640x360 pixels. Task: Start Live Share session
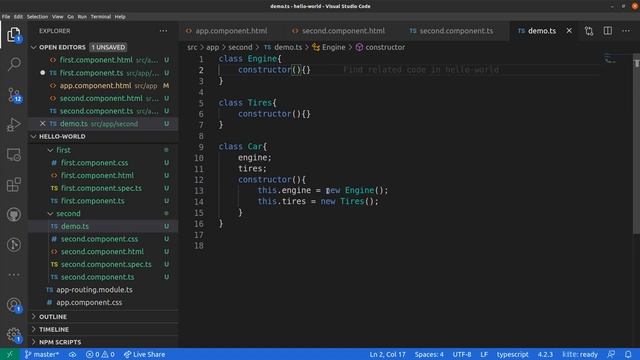click(x=144, y=354)
